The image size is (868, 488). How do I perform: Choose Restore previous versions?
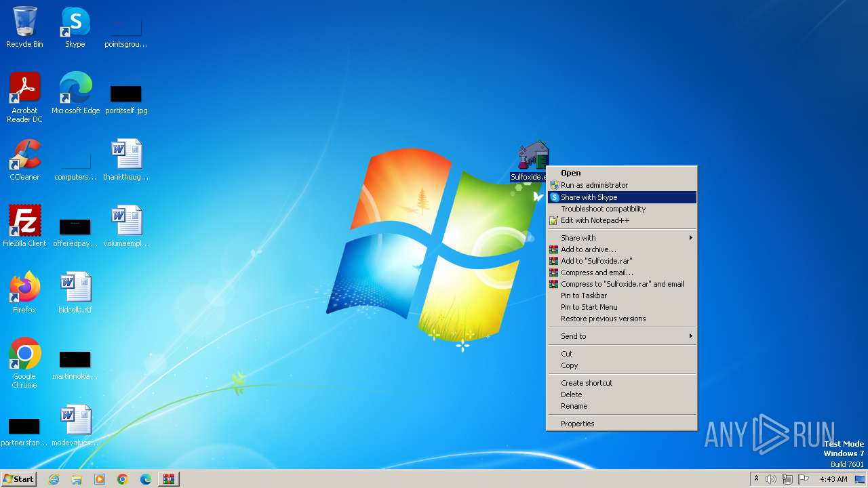click(622, 319)
